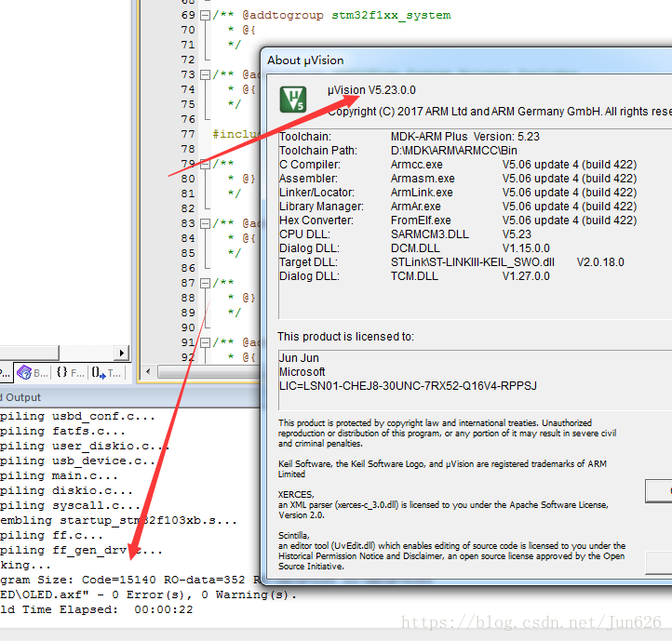
Task: Click the 'assembling startup_stm32f103xb.s...' output line
Action: tap(119, 521)
